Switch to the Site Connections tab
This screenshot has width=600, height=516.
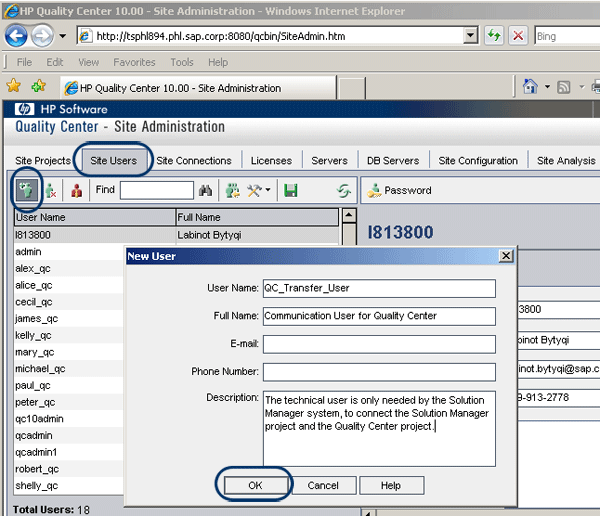click(x=194, y=160)
